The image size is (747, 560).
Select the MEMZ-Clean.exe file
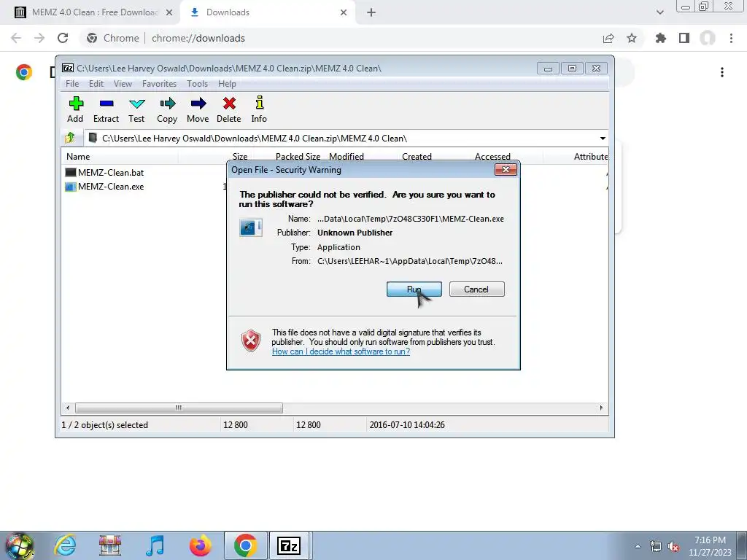pyautogui.click(x=104, y=187)
